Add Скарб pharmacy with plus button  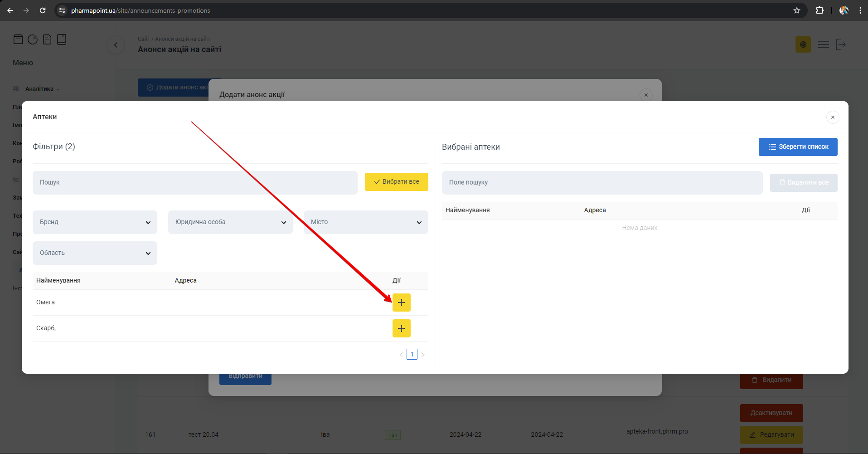pos(401,328)
